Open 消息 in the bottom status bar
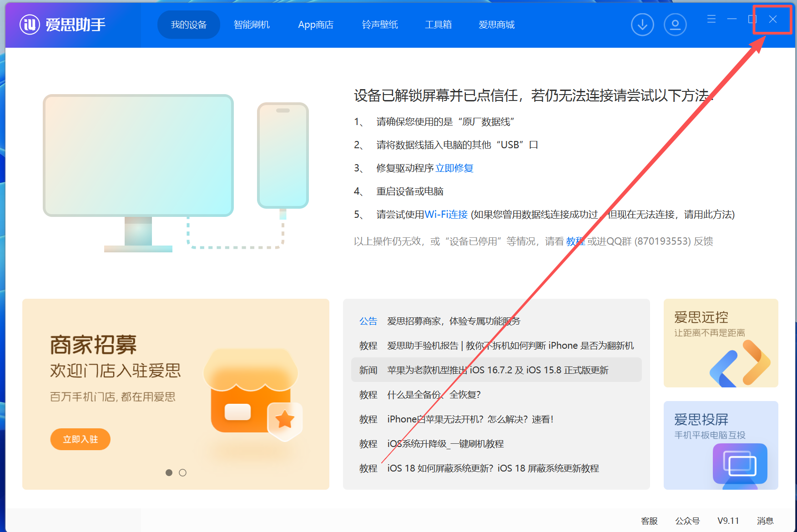 click(x=765, y=521)
